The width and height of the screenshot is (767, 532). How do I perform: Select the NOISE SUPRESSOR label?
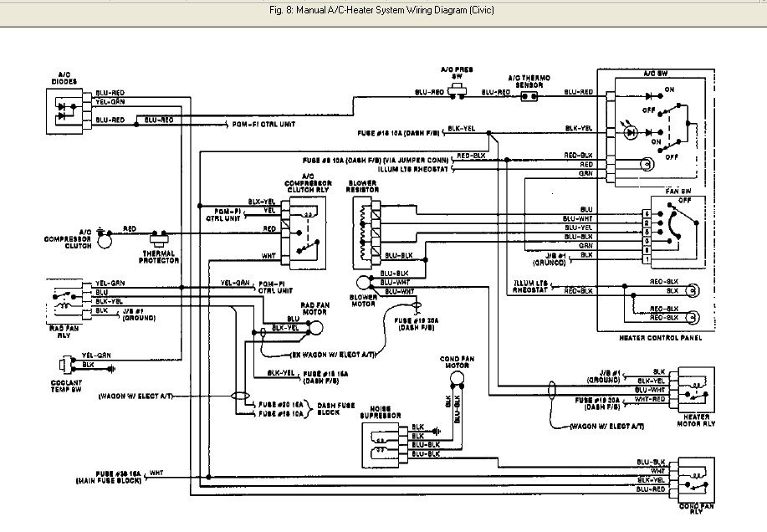click(381, 412)
